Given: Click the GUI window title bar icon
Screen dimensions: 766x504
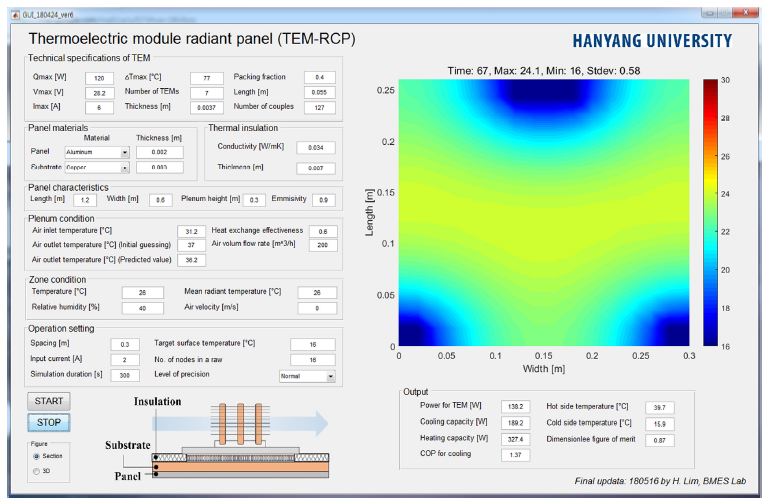Looking at the screenshot, I should tap(13, 14).
